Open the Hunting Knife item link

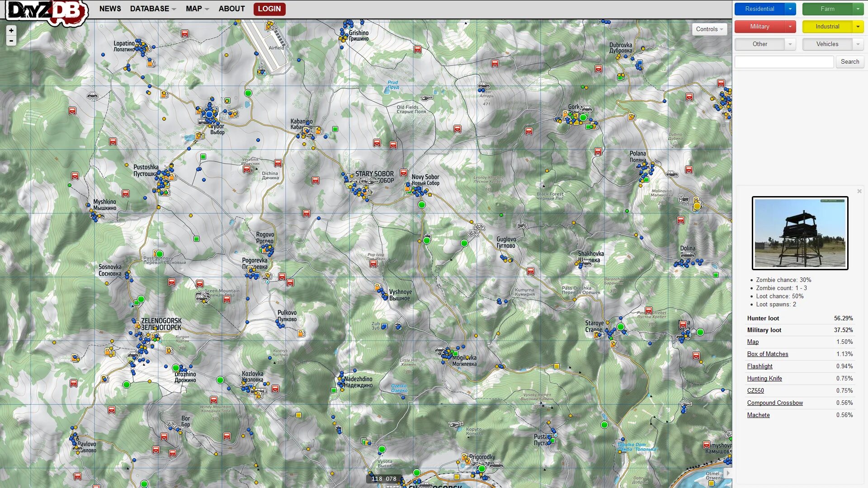coord(764,378)
